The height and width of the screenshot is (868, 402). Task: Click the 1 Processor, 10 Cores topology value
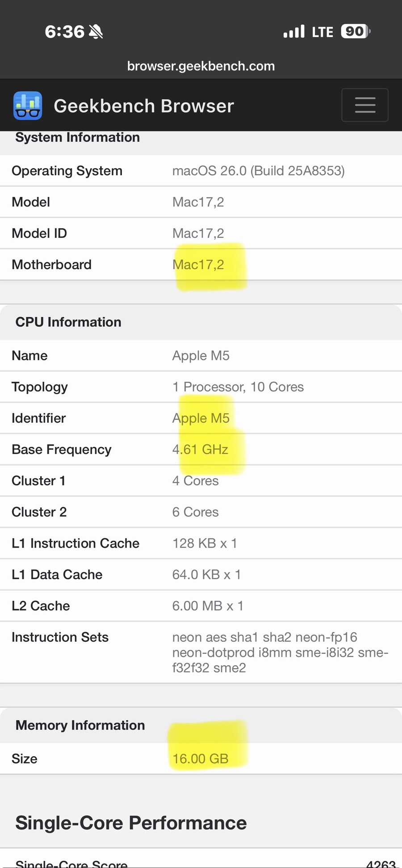pos(238,387)
